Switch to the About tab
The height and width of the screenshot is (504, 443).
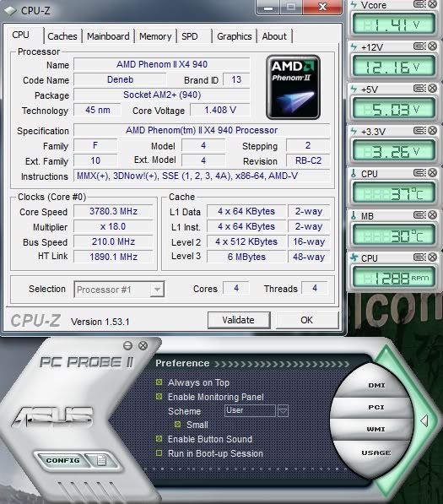[x=274, y=36]
